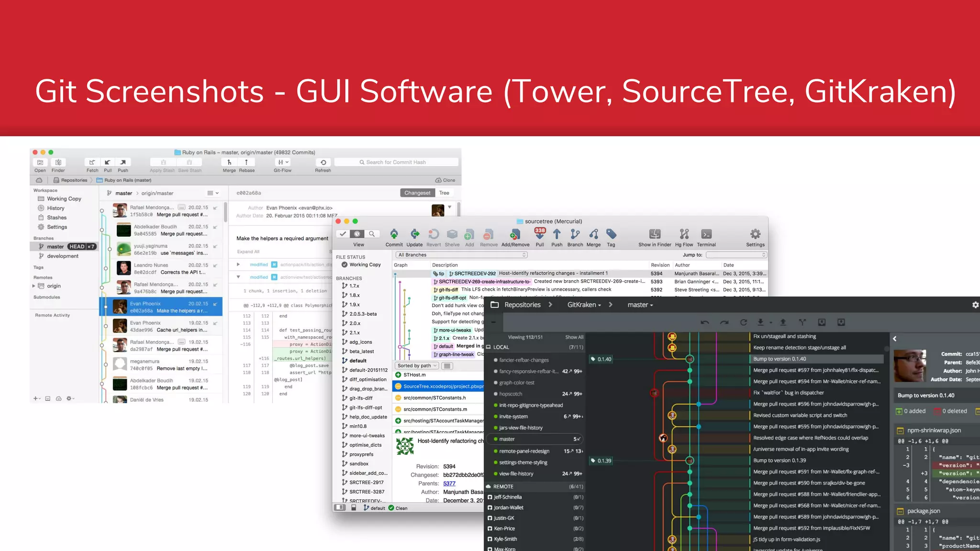980x551 pixels.
Task: Click the Hg Flow icon in SourceTree
Action: click(x=684, y=234)
